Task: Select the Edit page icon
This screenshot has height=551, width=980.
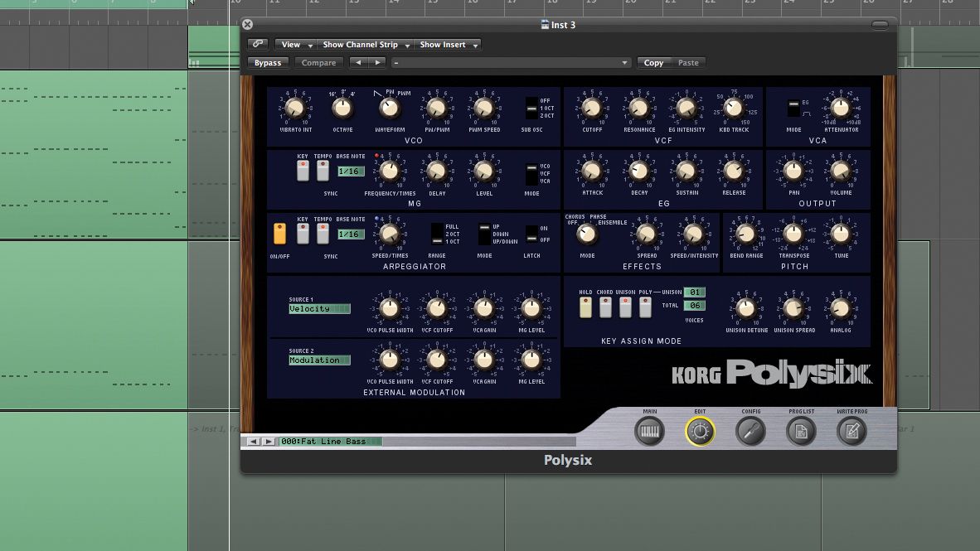Action: 700,431
